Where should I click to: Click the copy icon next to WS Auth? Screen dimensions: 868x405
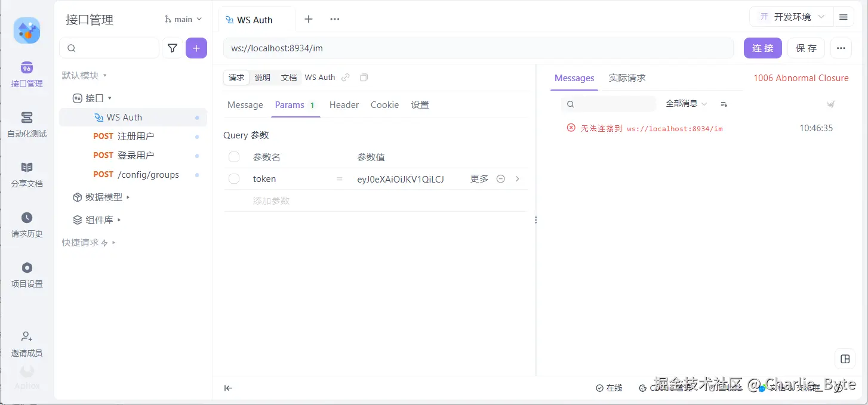pyautogui.click(x=364, y=78)
